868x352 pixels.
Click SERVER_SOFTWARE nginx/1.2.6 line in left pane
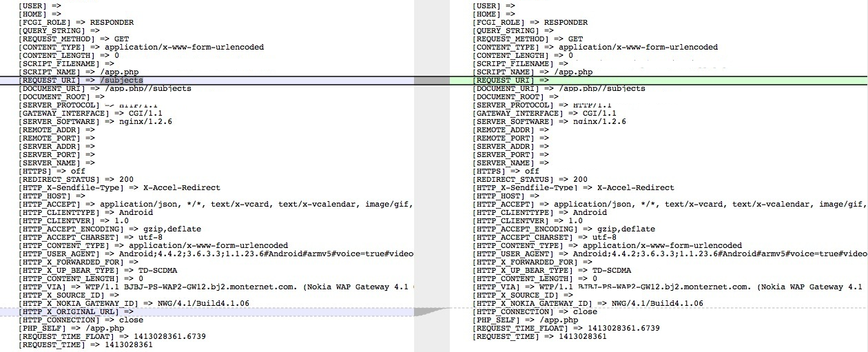click(95, 122)
